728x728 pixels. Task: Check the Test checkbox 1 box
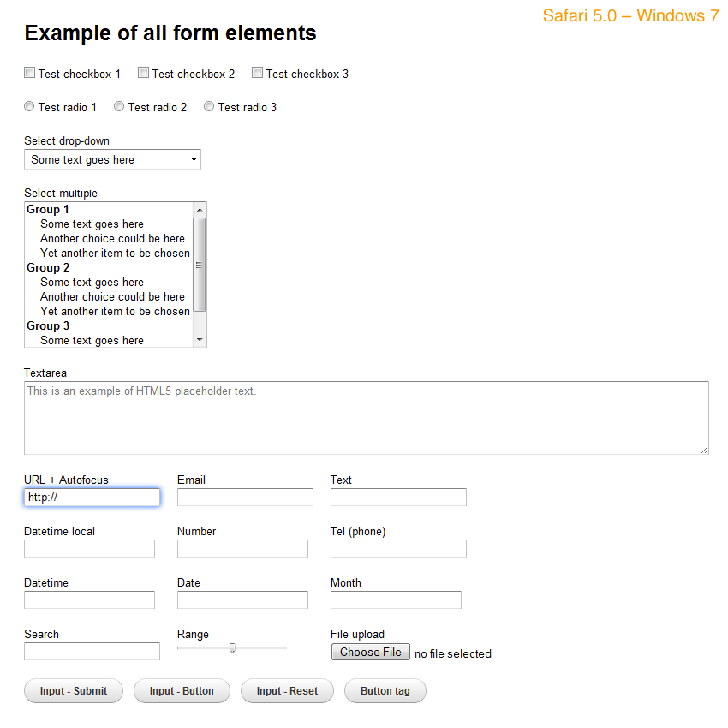pyautogui.click(x=29, y=74)
